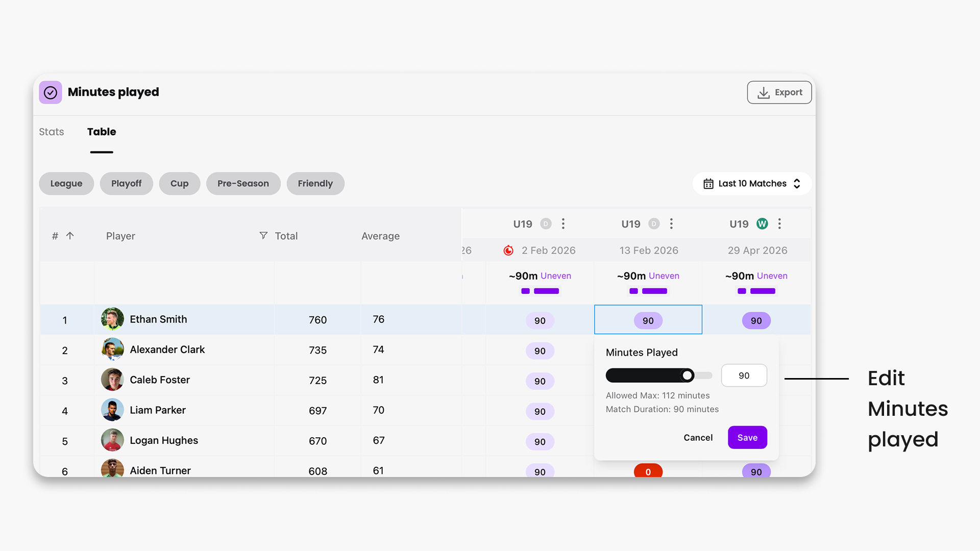Click Logan Hughes's avatar

(112, 440)
